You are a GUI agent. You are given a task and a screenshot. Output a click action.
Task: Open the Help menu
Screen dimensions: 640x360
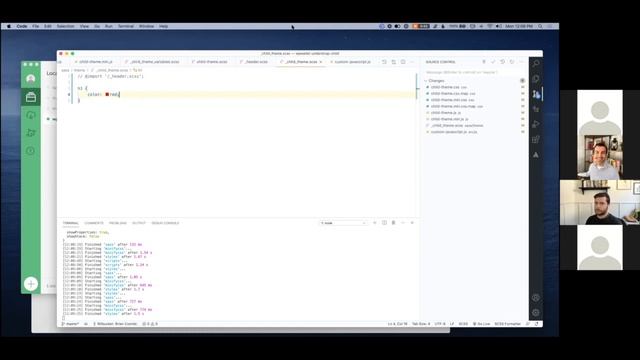tap(163, 26)
